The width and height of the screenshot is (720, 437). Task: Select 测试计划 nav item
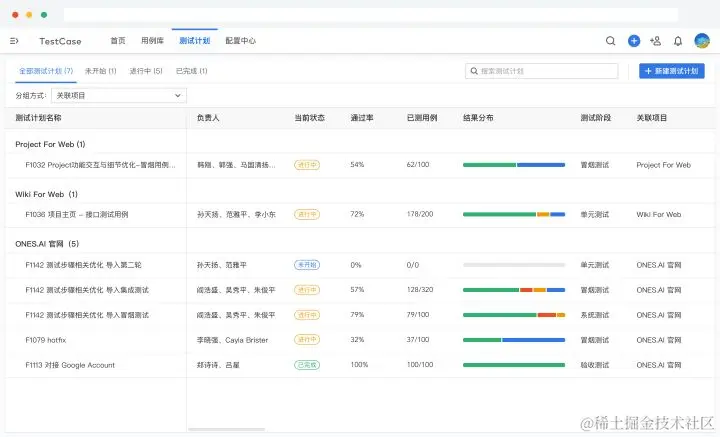coord(195,41)
